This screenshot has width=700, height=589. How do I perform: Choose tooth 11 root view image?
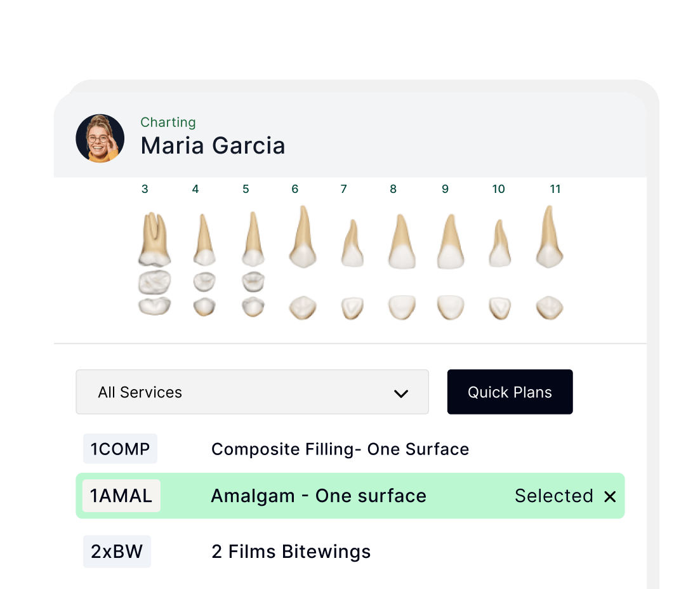pyautogui.click(x=549, y=237)
